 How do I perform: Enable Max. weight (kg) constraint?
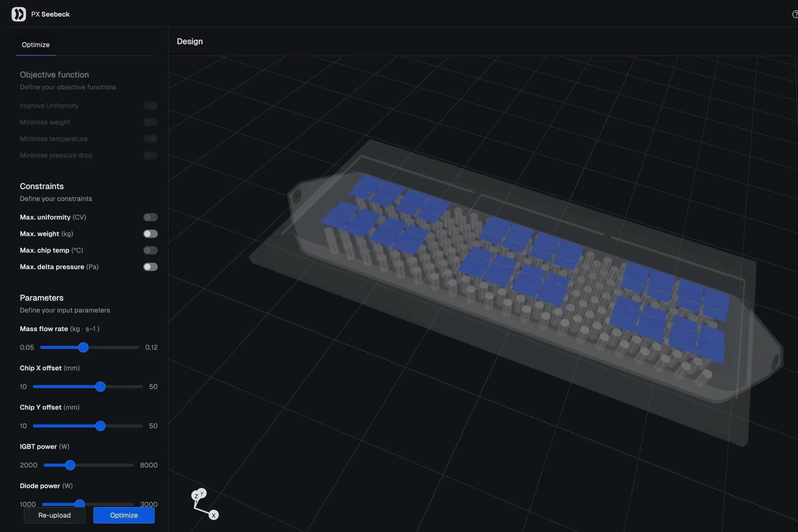(x=150, y=234)
